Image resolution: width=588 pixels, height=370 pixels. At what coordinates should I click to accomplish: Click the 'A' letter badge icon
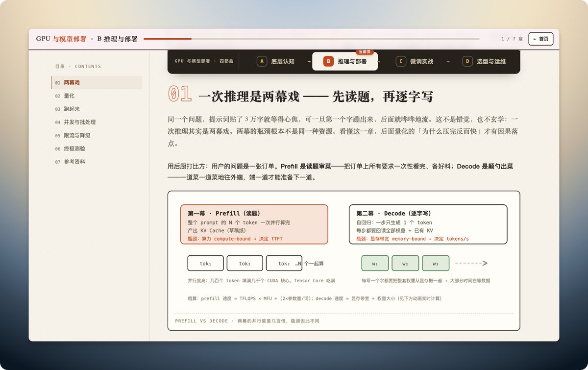click(262, 61)
